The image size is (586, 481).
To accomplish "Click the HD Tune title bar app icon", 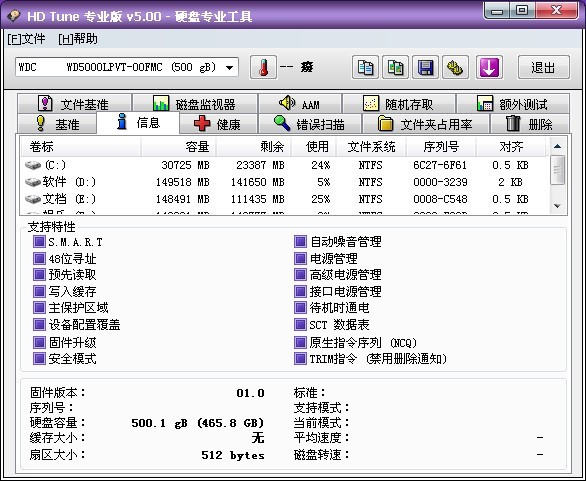I will coord(14,16).
